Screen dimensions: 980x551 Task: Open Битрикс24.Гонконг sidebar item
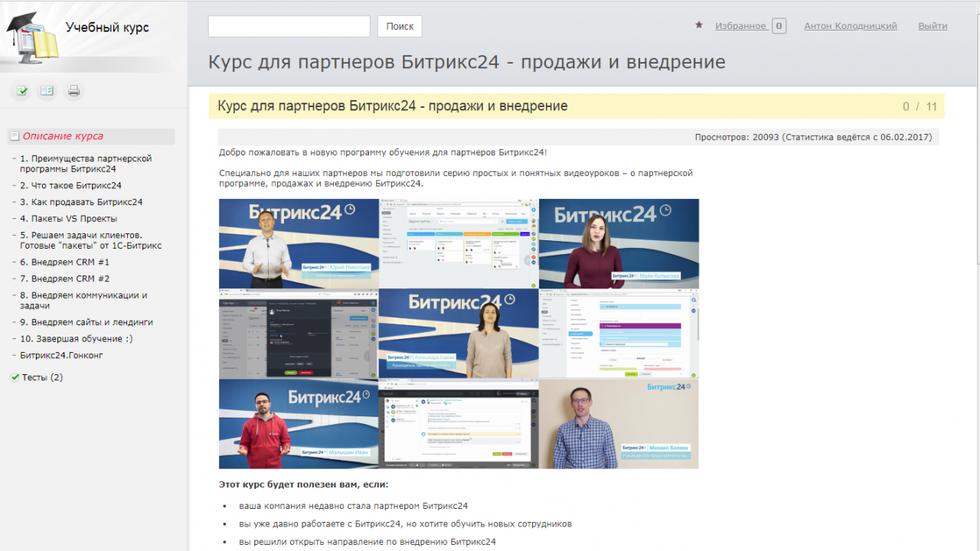(x=61, y=355)
